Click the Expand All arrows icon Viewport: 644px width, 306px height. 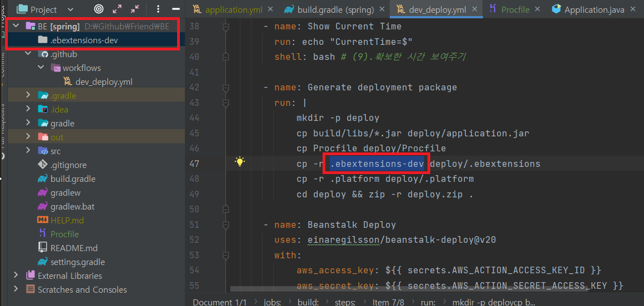click(117, 9)
